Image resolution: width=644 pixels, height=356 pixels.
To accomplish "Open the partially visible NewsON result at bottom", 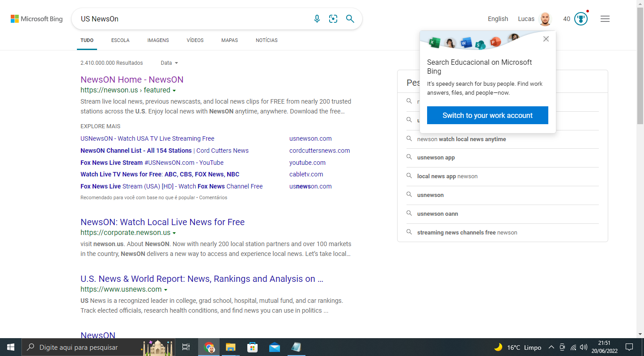I will [x=98, y=335].
